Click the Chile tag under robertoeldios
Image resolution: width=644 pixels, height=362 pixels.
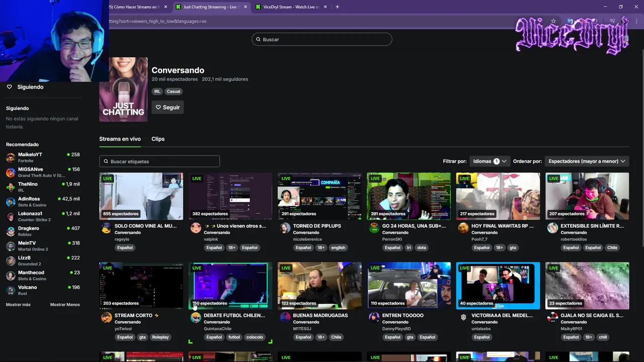pos(612,247)
